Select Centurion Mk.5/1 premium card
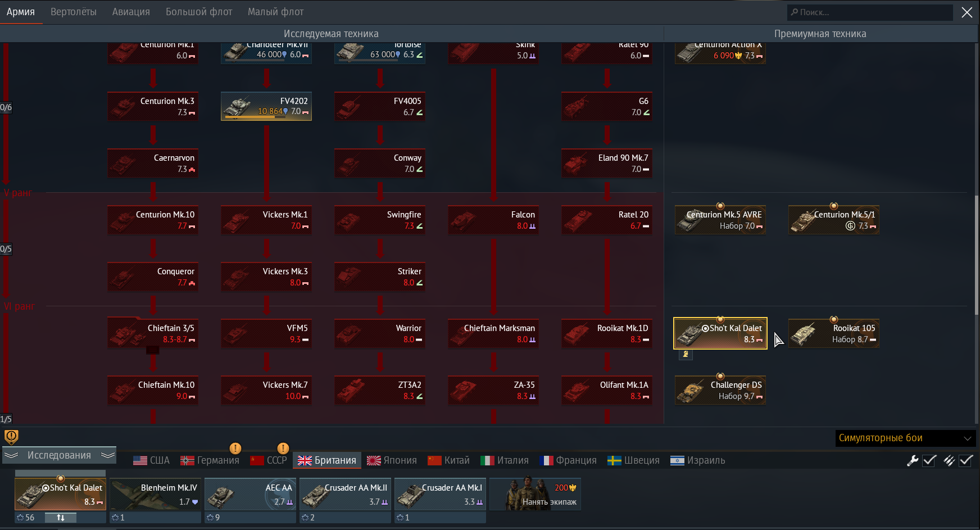980x530 pixels. [x=834, y=220]
